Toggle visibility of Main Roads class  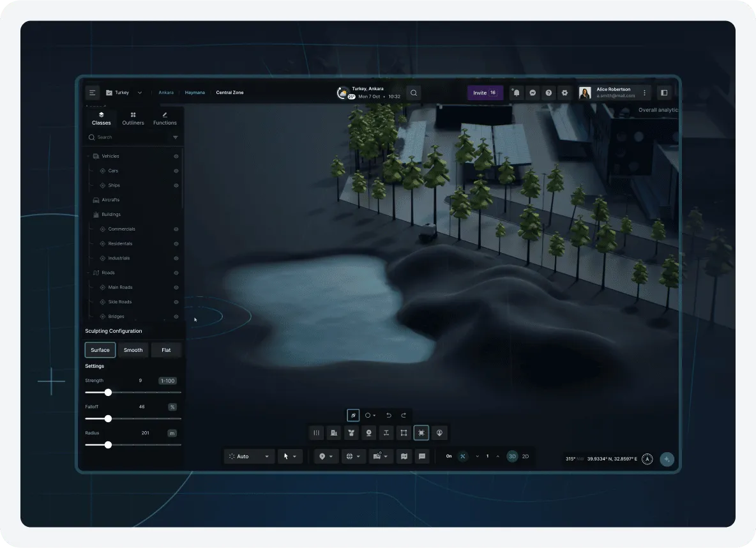click(176, 287)
